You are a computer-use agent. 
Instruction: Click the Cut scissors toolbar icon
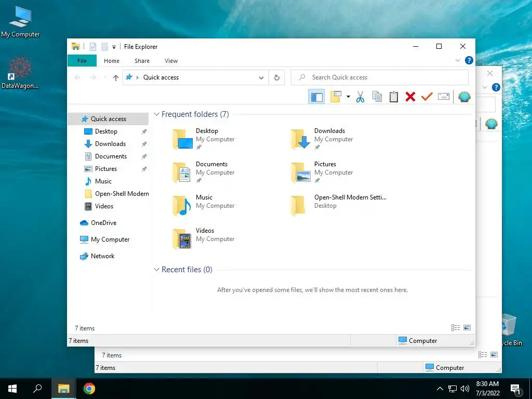coord(361,97)
